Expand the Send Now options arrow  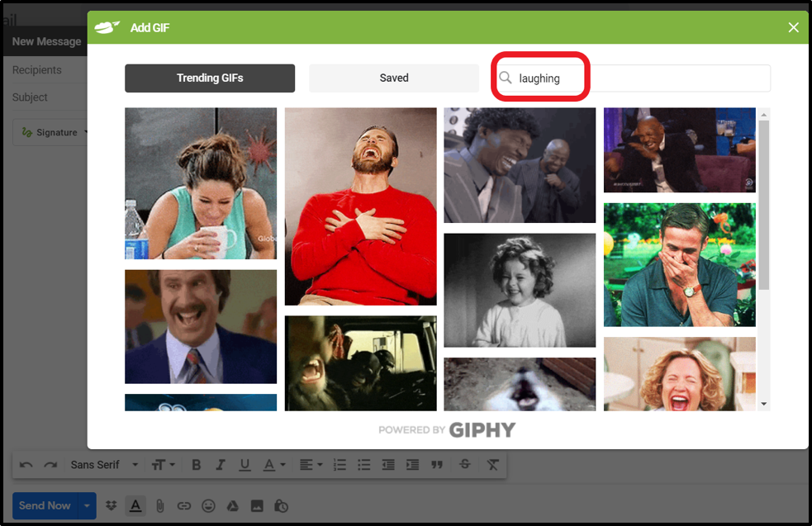tap(87, 505)
